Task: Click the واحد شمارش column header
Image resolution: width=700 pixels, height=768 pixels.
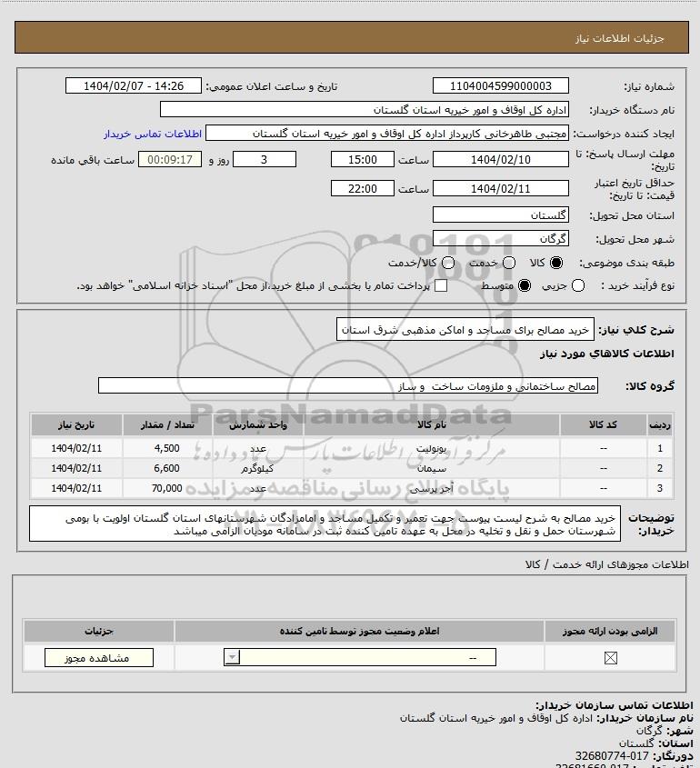Action: (x=258, y=424)
